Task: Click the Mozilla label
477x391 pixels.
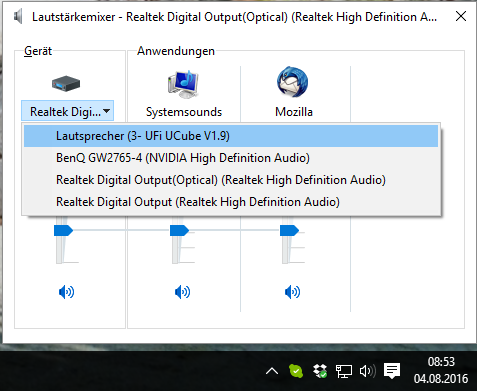Action: click(x=294, y=112)
